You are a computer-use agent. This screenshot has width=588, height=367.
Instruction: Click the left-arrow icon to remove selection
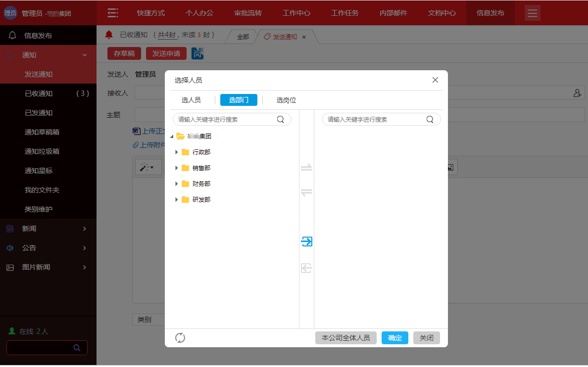coord(306,268)
